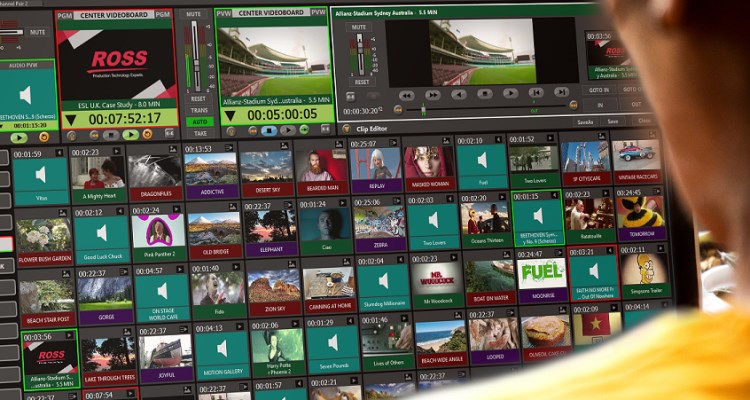Click the GOTO IN button
The image size is (750, 400).
click(600, 89)
